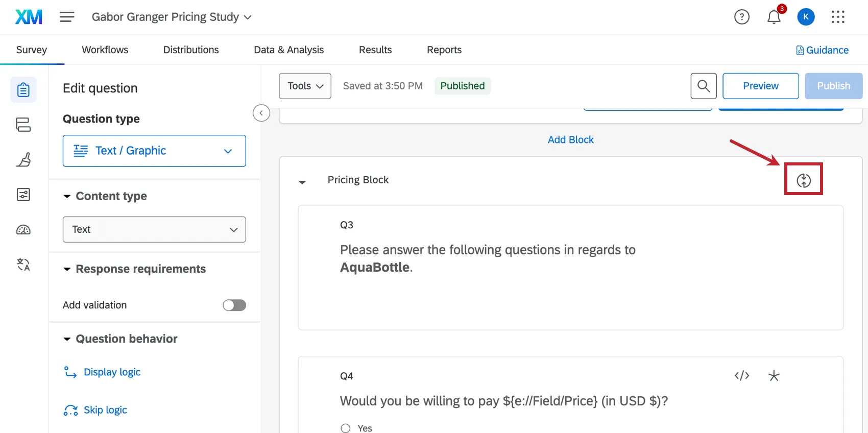Select the Yes radio option in Q4
Image resolution: width=868 pixels, height=433 pixels.
[346, 428]
